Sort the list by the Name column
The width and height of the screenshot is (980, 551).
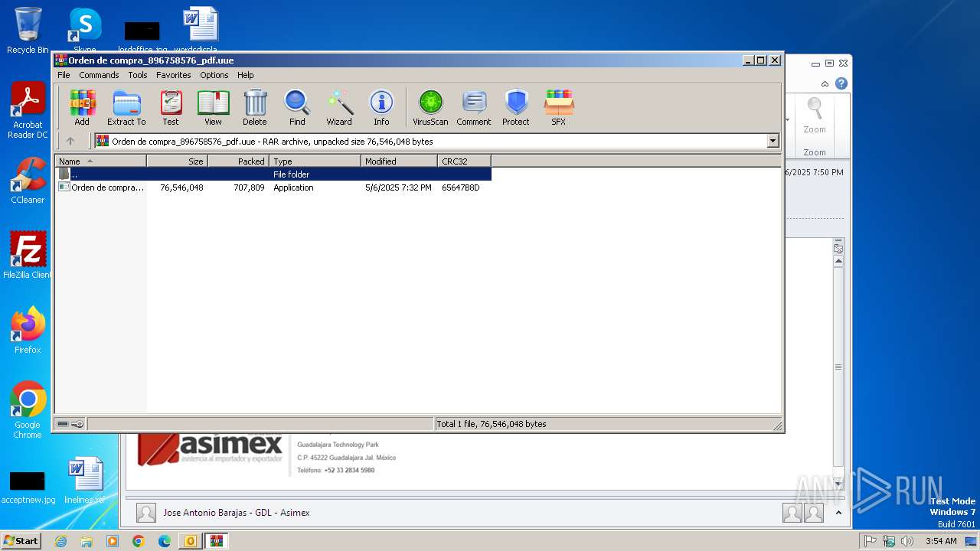[100, 161]
